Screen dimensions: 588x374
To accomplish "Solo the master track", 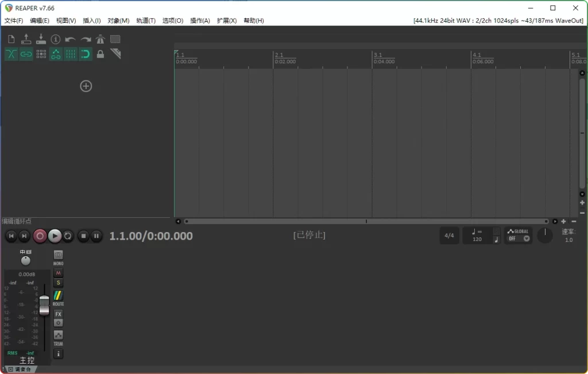I will 57,282.
